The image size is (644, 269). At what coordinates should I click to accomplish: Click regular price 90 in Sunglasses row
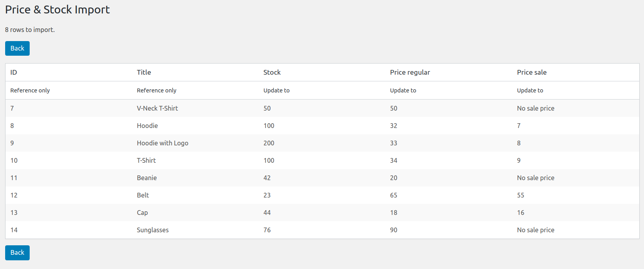[394, 230]
